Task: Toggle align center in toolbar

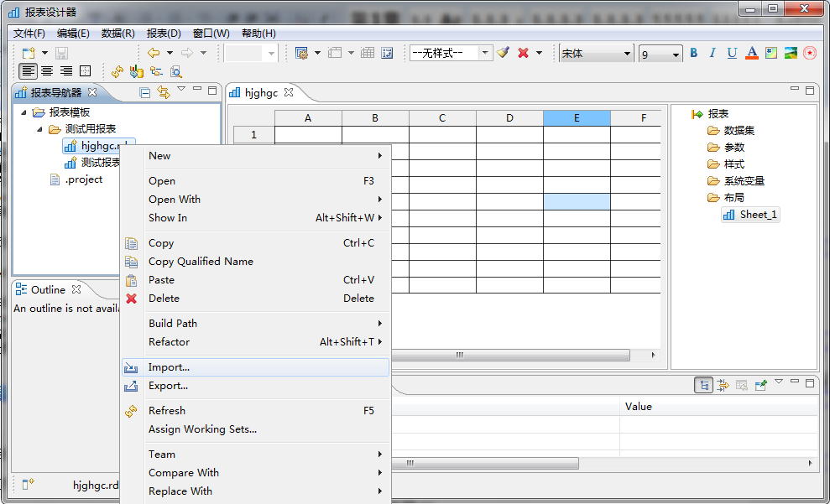Action: (47, 71)
